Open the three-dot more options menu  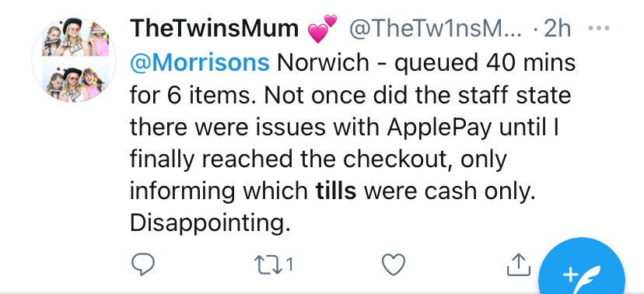click(x=599, y=28)
